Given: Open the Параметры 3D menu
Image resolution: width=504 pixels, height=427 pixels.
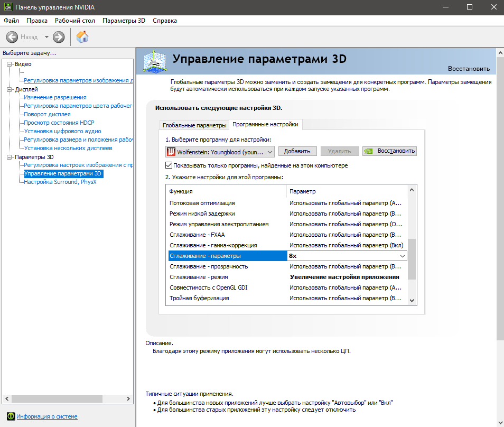Looking at the screenshot, I should point(124,21).
